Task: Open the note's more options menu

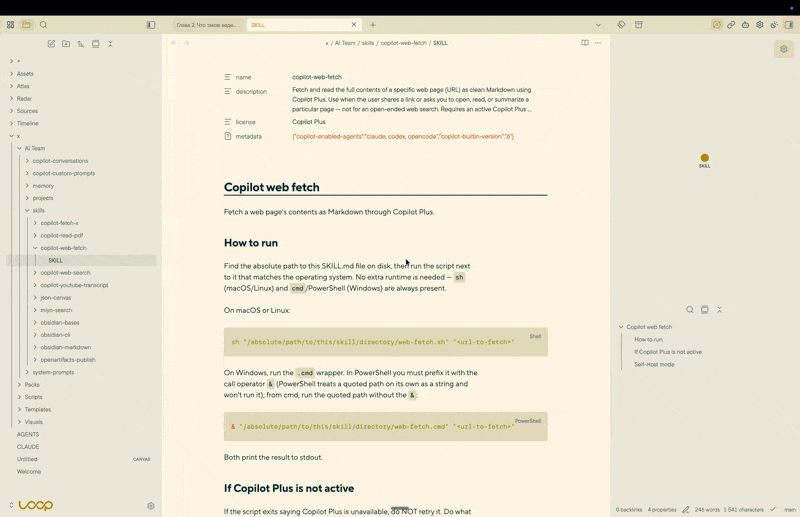Action: [x=598, y=43]
